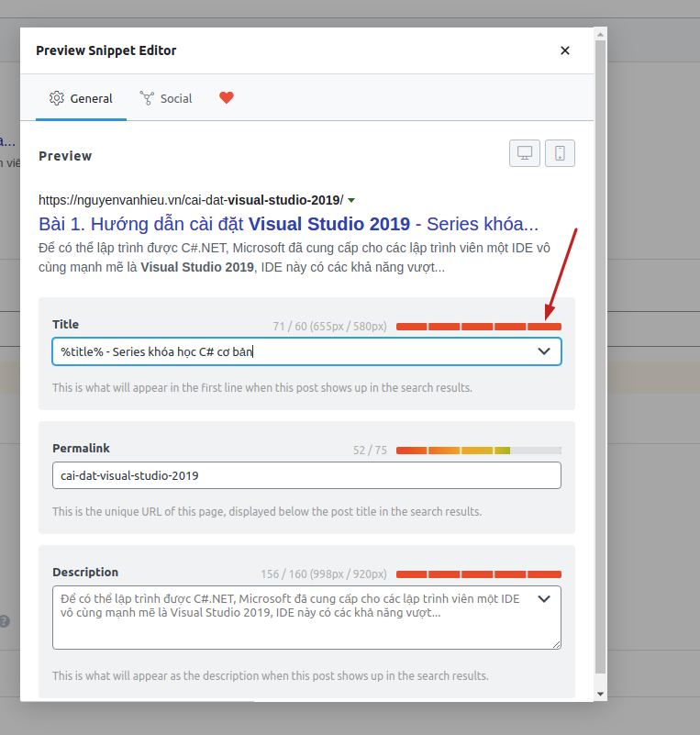Click the Description length progress bar
700x735 pixels.
[x=479, y=574]
